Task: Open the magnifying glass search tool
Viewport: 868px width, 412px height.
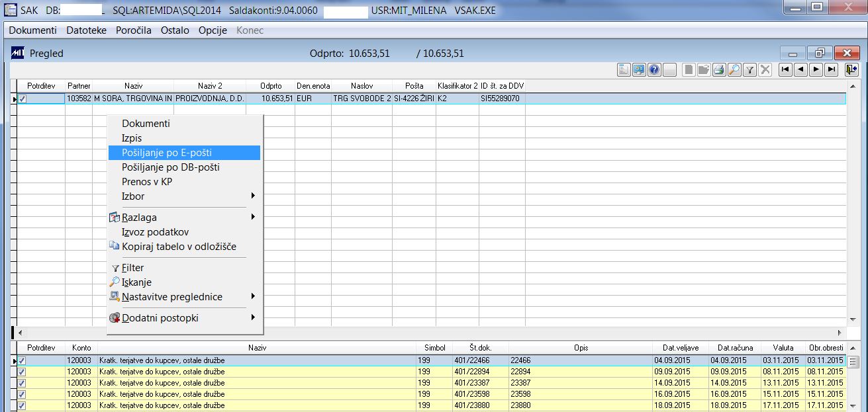Action: 734,69
